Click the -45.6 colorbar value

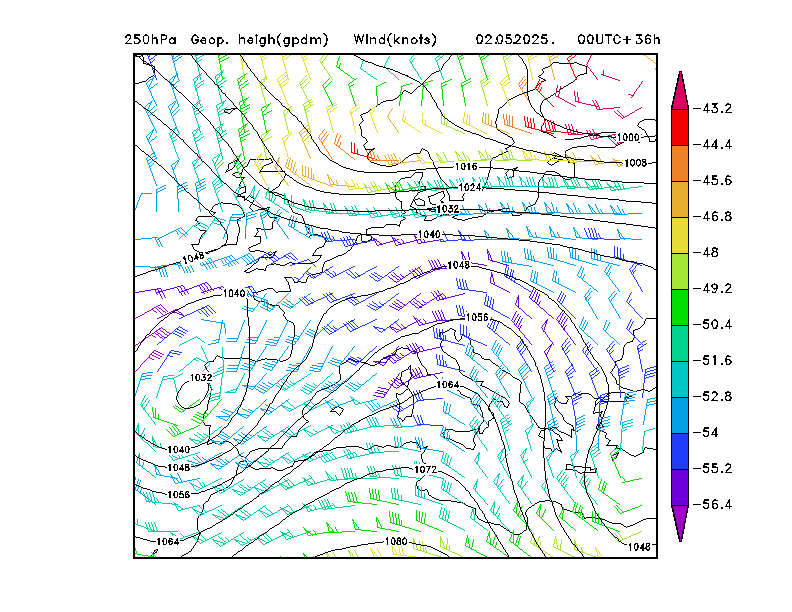(x=714, y=180)
